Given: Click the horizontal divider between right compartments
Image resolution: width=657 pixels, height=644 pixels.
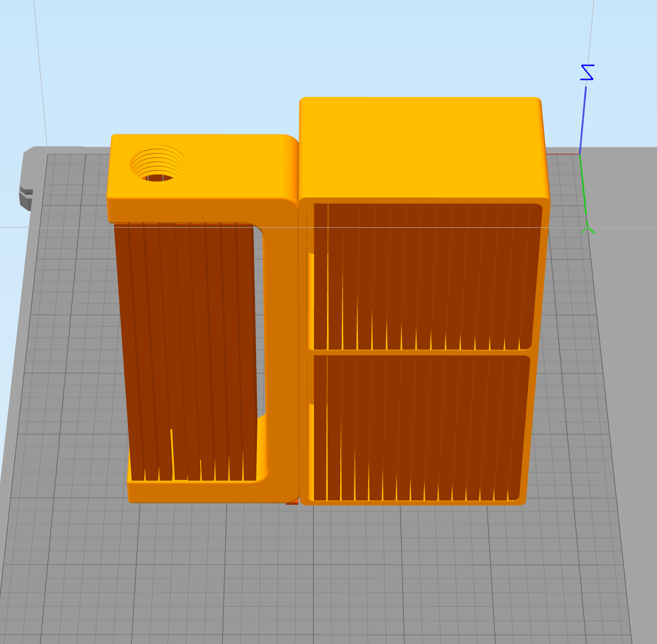Looking at the screenshot, I should (x=422, y=352).
